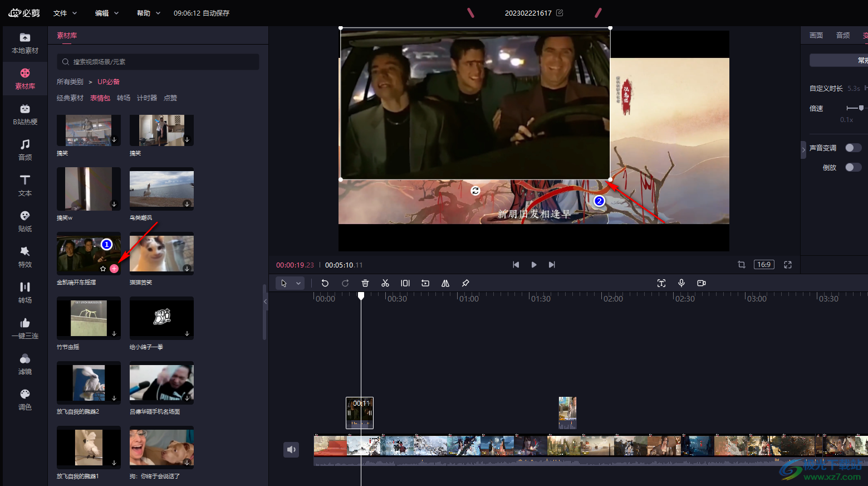Click the UP必备 breadcrumb link
Viewport: 868px width, 486px height.
coord(109,82)
